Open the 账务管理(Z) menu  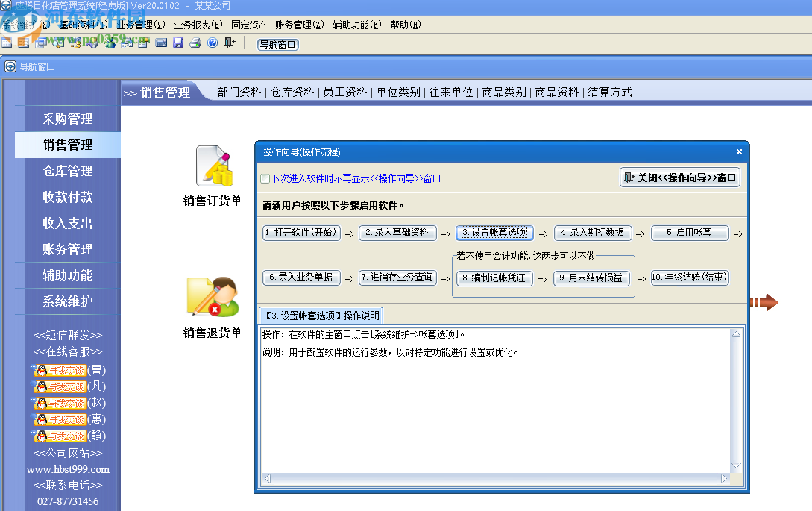pos(299,25)
